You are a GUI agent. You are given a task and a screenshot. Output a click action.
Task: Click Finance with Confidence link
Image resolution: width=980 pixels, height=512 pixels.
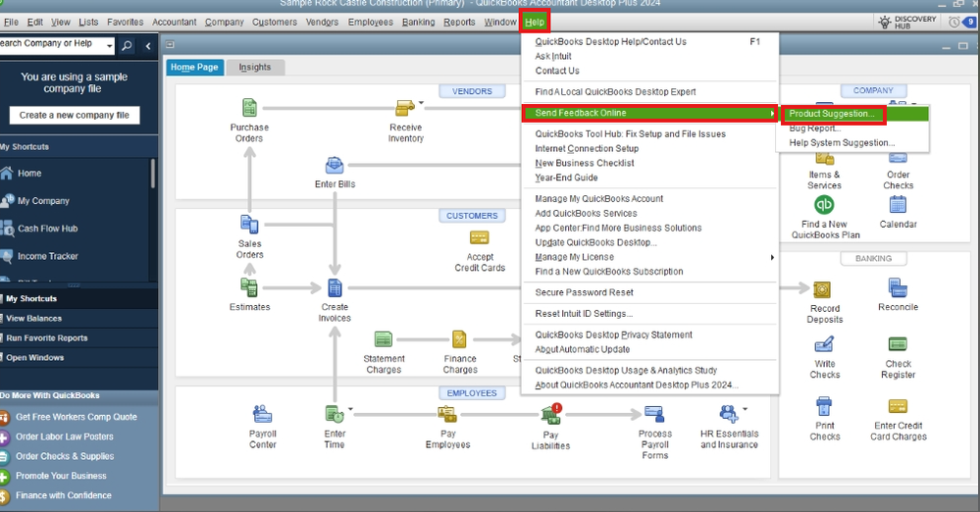[64, 495]
